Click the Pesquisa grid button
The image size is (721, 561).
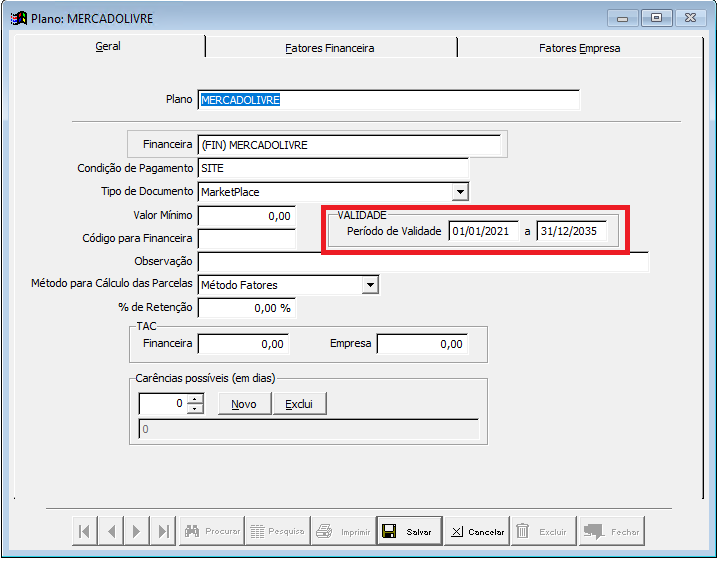click(x=277, y=531)
